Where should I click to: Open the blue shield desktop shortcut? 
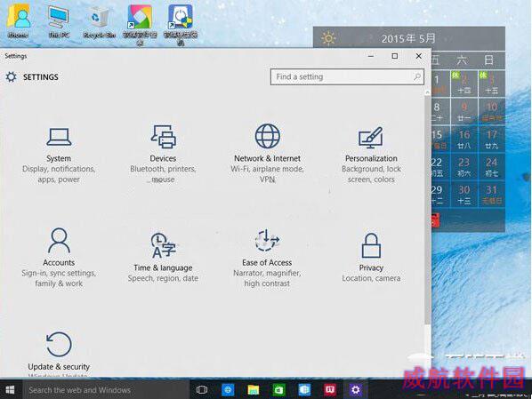[181, 24]
